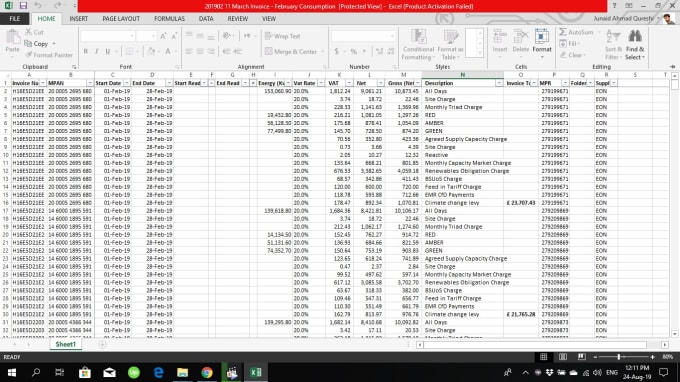This screenshot has width=680, height=382.
Task: Open VAT column filter dropdown
Action: (x=349, y=83)
